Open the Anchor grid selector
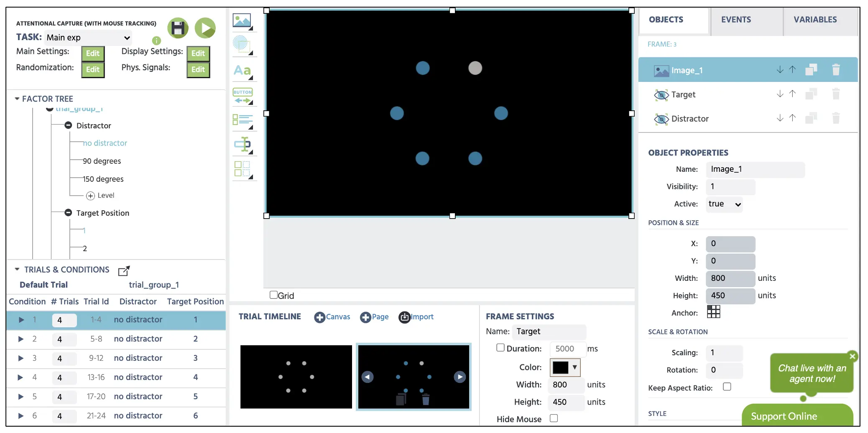The width and height of the screenshot is (868, 433). click(713, 312)
